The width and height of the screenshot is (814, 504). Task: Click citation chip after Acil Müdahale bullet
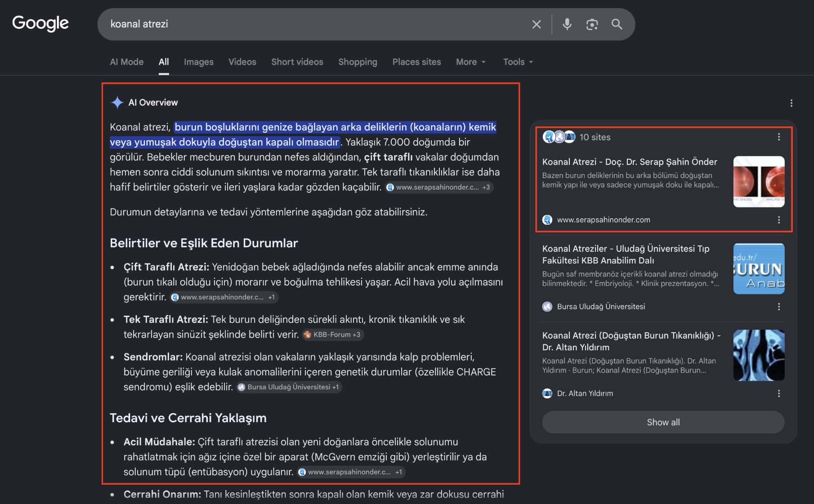pyautogui.click(x=352, y=472)
